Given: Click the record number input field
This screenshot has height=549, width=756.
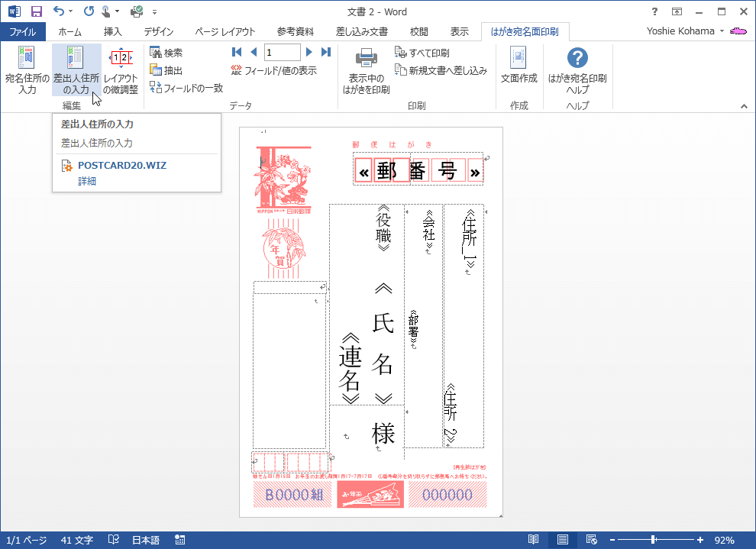Looking at the screenshot, I should (x=282, y=52).
